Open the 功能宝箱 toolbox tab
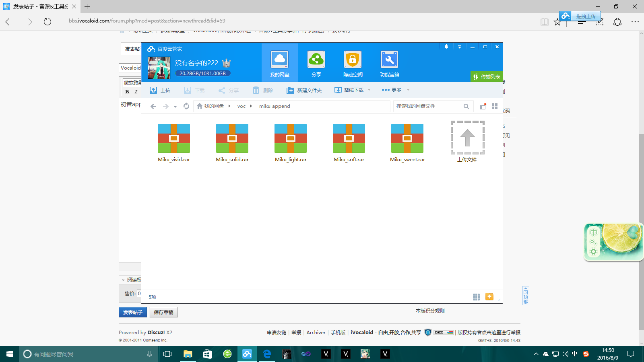 (389, 63)
